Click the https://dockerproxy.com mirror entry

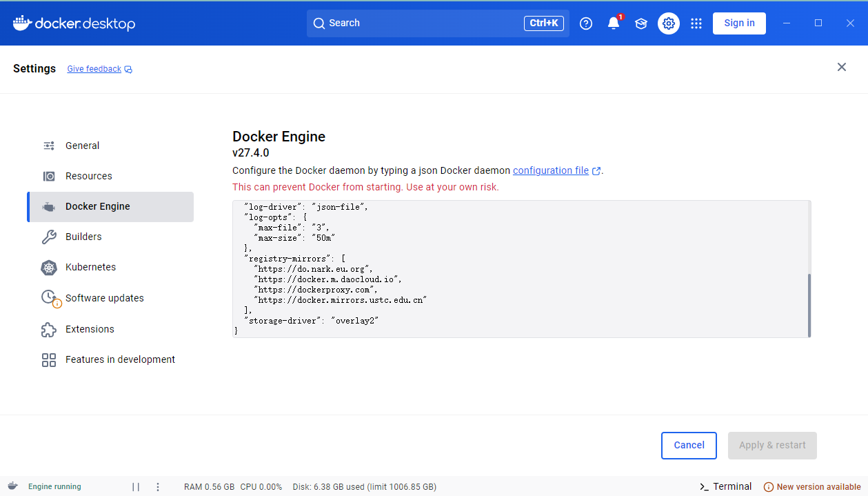[316, 290]
